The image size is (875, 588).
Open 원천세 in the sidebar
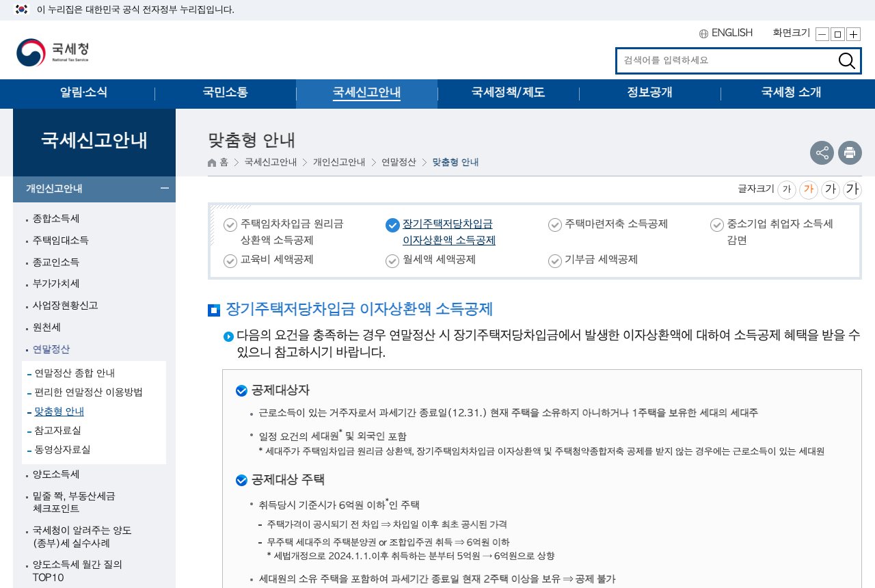46,328
